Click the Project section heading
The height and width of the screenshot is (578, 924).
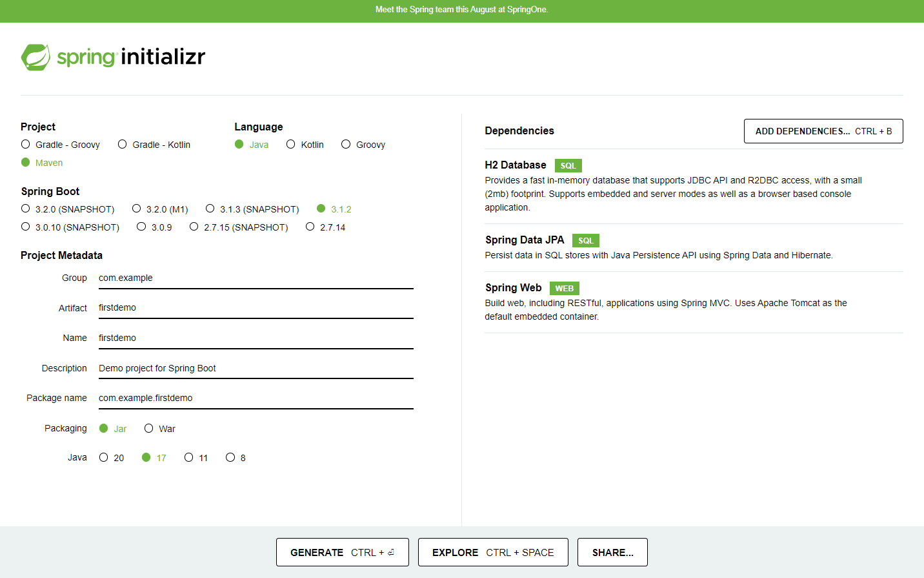tap(38, 127)
